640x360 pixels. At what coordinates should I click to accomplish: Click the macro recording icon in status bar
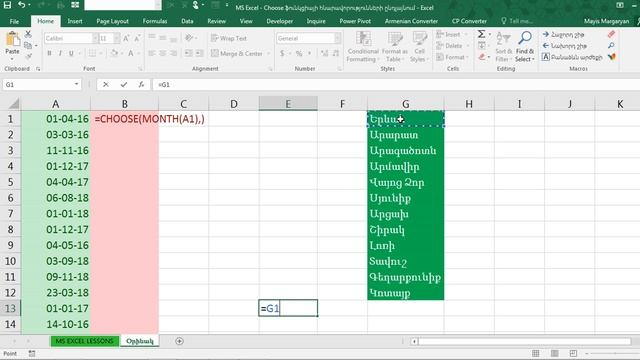coord(32,353)
